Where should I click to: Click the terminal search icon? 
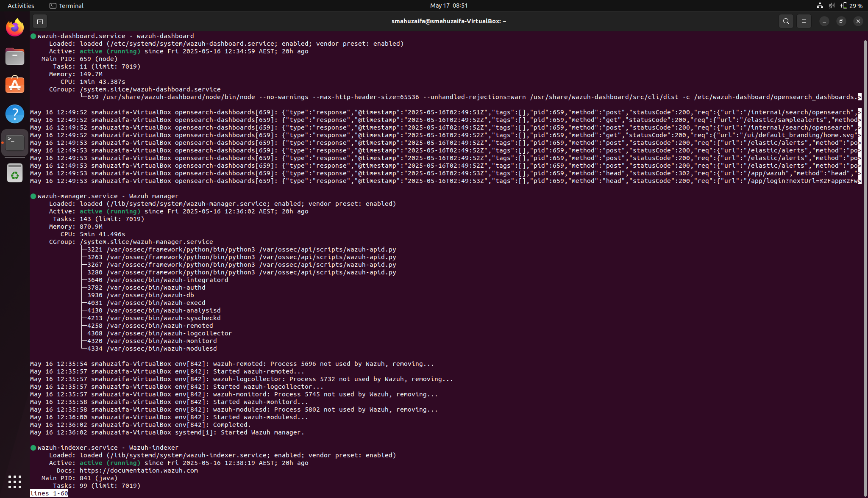coord(786,21)
